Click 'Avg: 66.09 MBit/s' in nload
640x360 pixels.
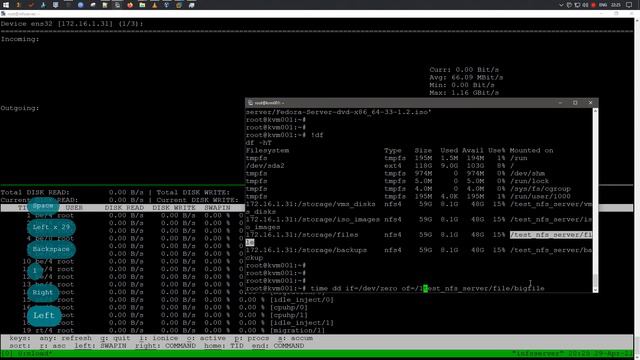[466, 77]
